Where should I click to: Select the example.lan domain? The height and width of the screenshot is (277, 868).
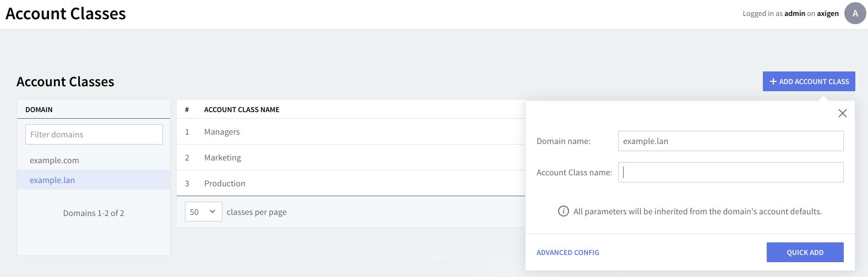(x=52, y=180)
